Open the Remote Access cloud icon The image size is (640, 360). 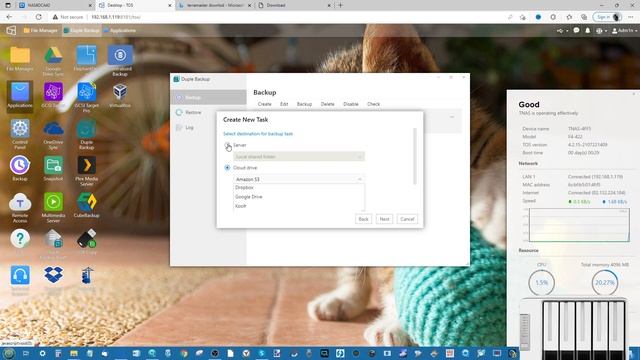tap(20, 202)
